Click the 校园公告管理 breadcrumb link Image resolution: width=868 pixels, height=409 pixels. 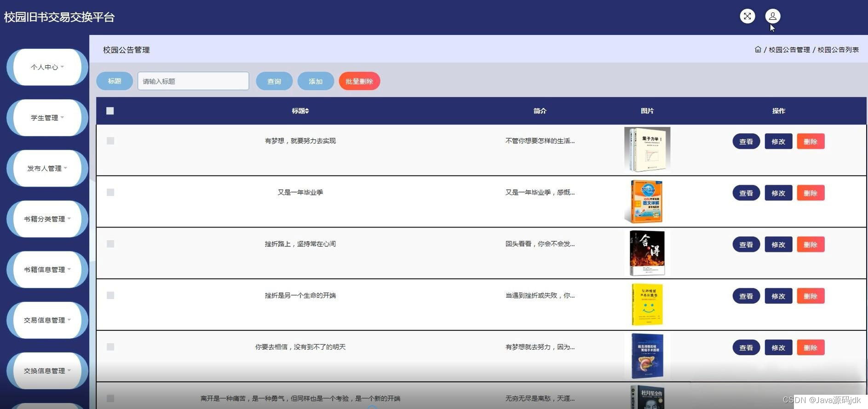[x=789, y=50]
